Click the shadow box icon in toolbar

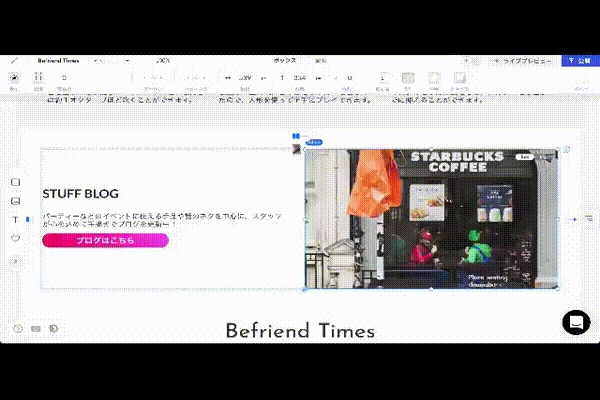tap(460, 78)
